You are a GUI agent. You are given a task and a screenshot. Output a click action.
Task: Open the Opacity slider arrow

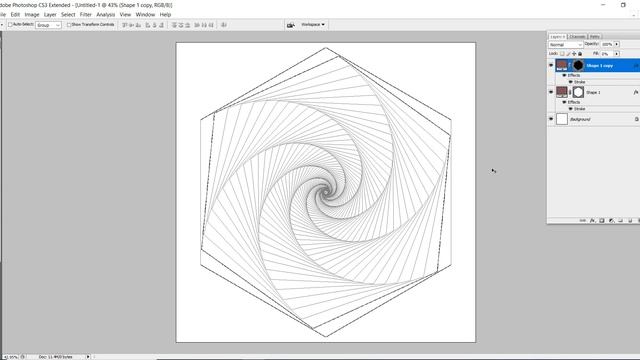[x=617, y=44]
